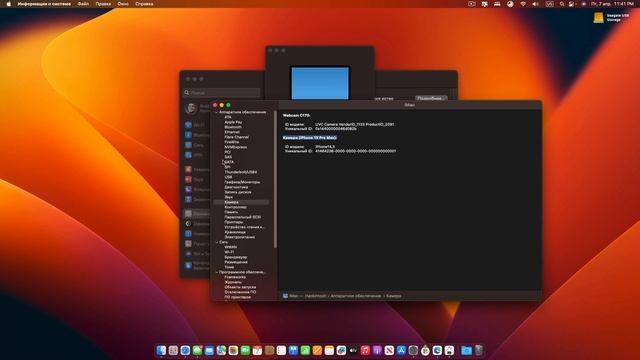Open the Файл menu

pyautogui.click(x=83, y=4)
